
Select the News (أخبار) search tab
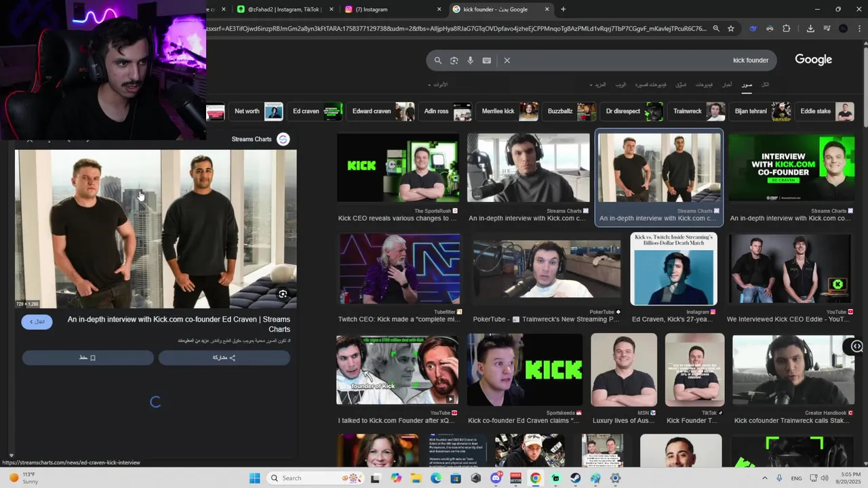(x=726, y=85)
